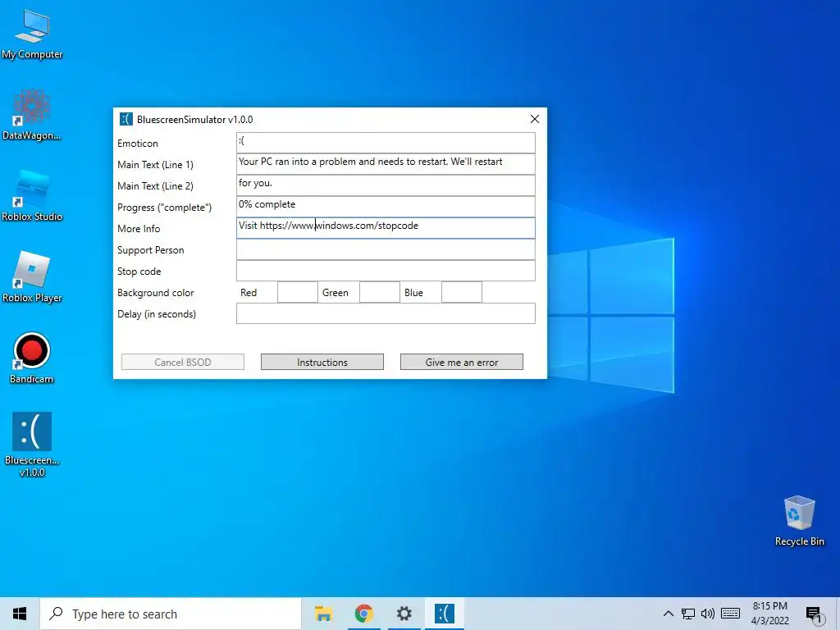Open the notification center icon
Image resolution: width=840 pixels, height=630 pixels.
pos(814,614)
